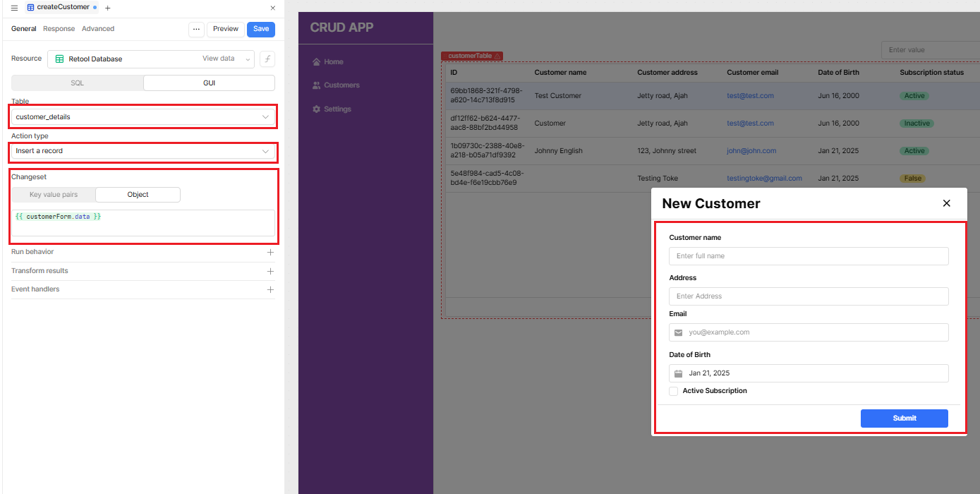
Task: Open the three-dots more options menu
Action: point(197,29)
